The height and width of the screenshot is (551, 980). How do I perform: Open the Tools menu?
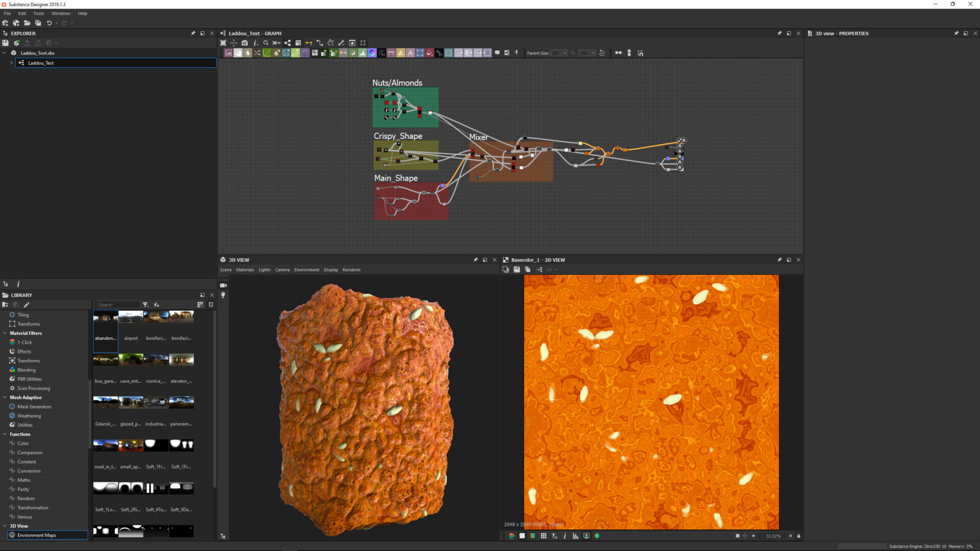click(x=39, y=13)
